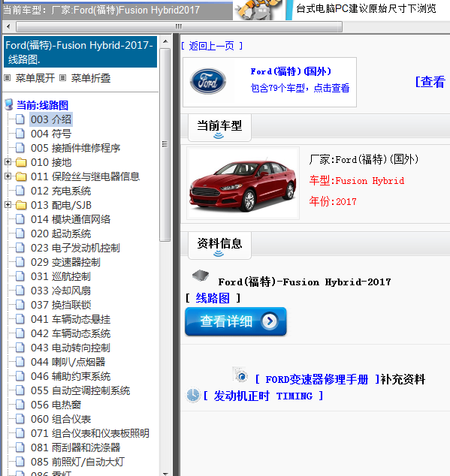Select 055 自动空调控制系统 in tree
450x476 pixels.
point(80,390)
